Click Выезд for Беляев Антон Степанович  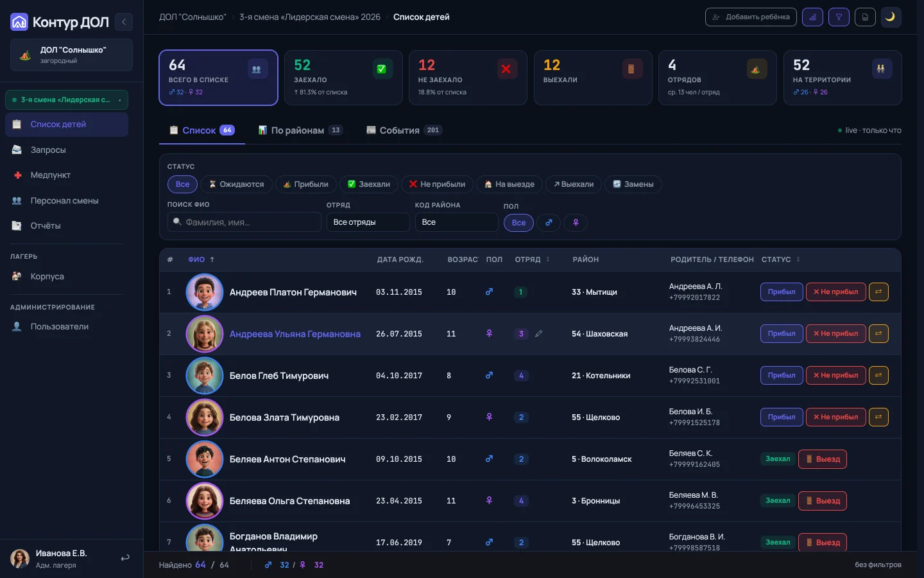(x=823, y=459)
